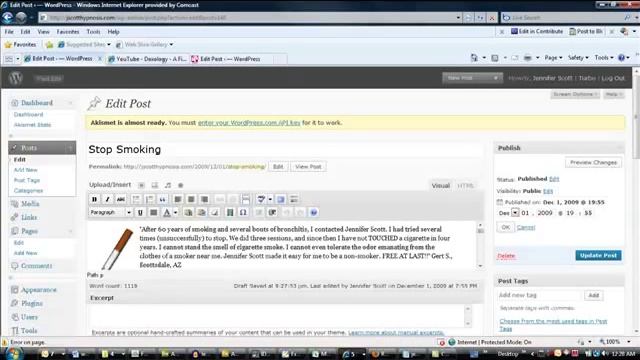Expand the Posts menu arrow in the sidebar
640x360 pixels.
(x=71, y=148)
